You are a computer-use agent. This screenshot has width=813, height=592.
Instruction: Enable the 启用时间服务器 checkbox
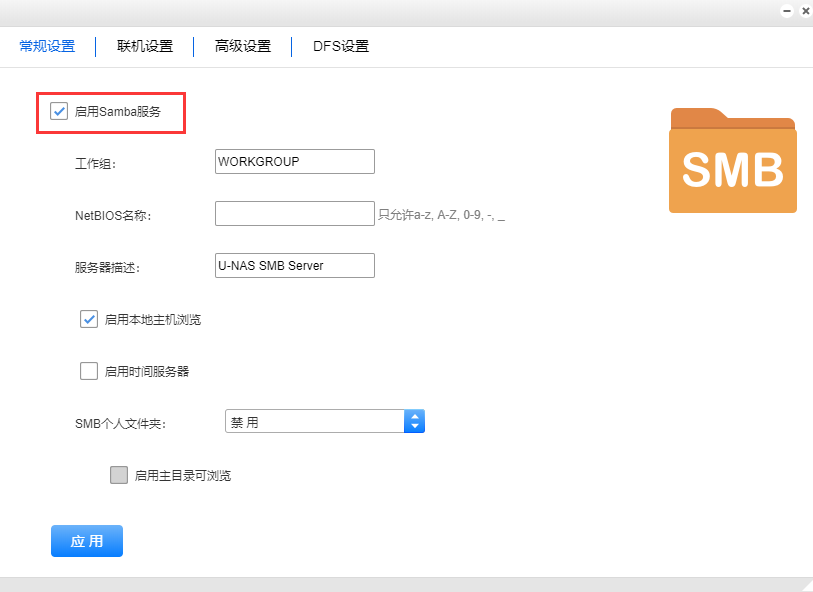(x=89, y=371)
